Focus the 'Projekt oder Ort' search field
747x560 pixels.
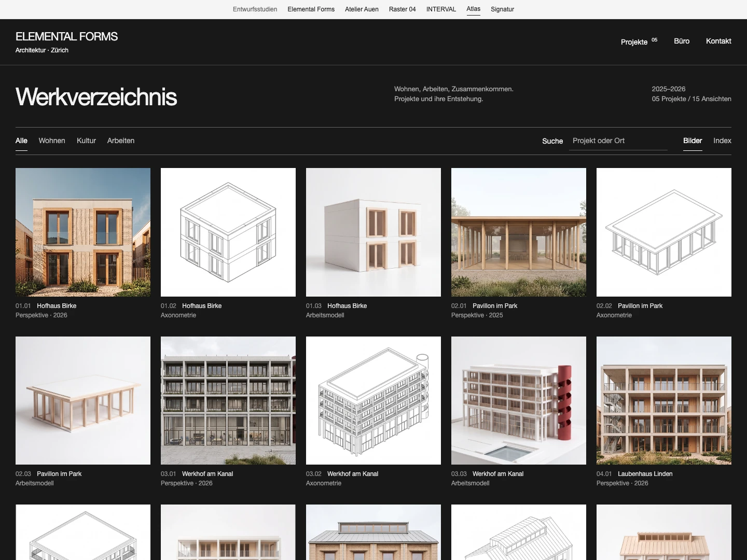coord(618,141)
